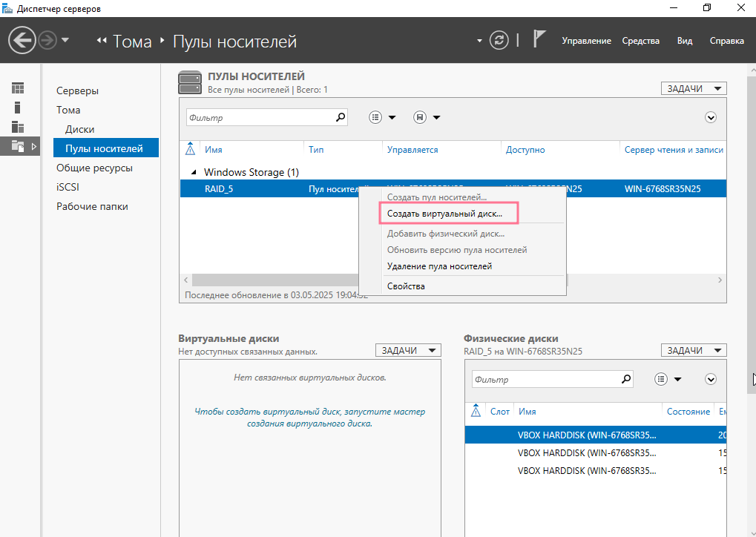Click the back navigation arrow button
This screenshot has width=756, height=537.
[22, 40]
